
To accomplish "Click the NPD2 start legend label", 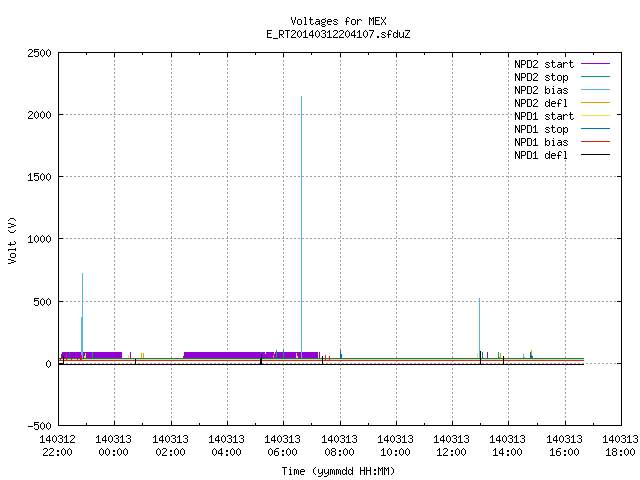I will click(544, 64).
